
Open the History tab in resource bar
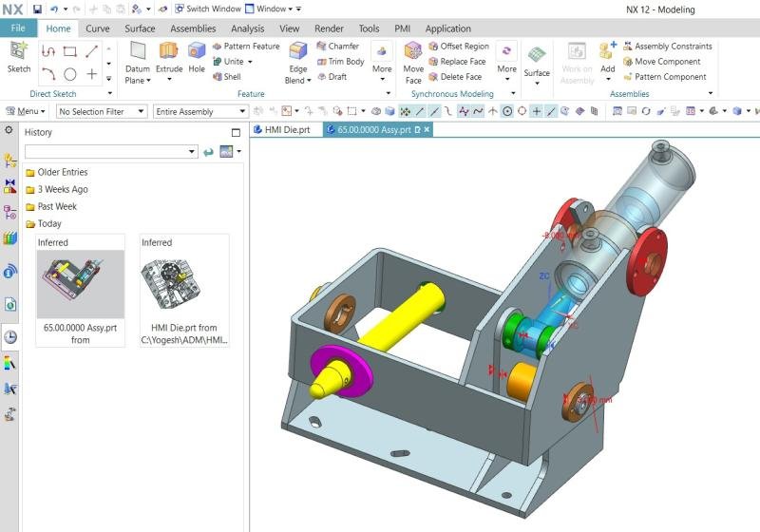(x=9, y=336)
